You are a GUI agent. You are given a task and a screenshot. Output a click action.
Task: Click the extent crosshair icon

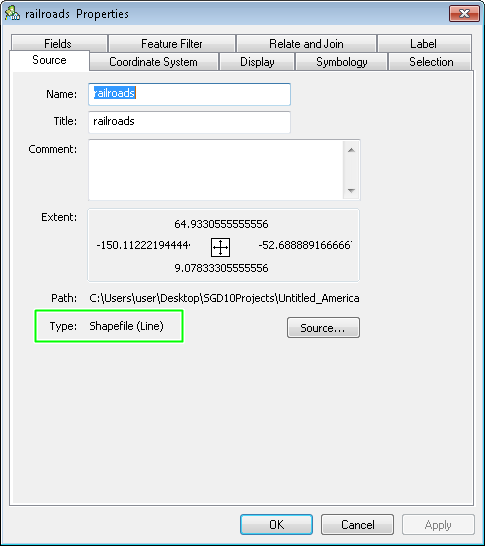pyautogui.click(x=220, y=247)
